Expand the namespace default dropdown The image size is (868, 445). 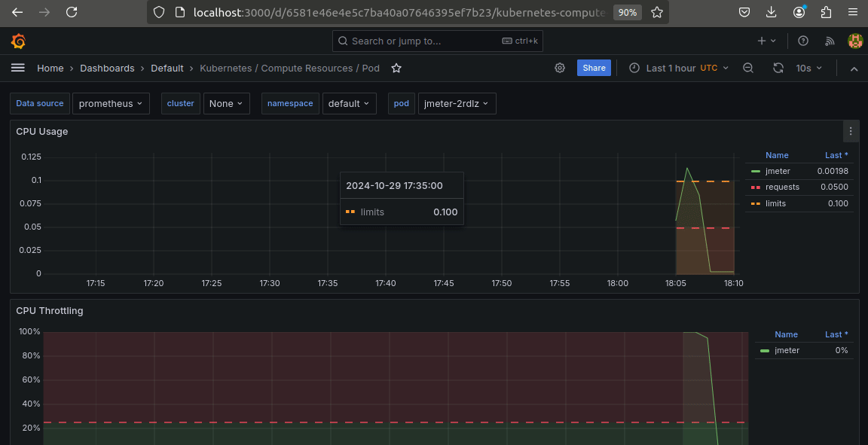click(349, 104)
